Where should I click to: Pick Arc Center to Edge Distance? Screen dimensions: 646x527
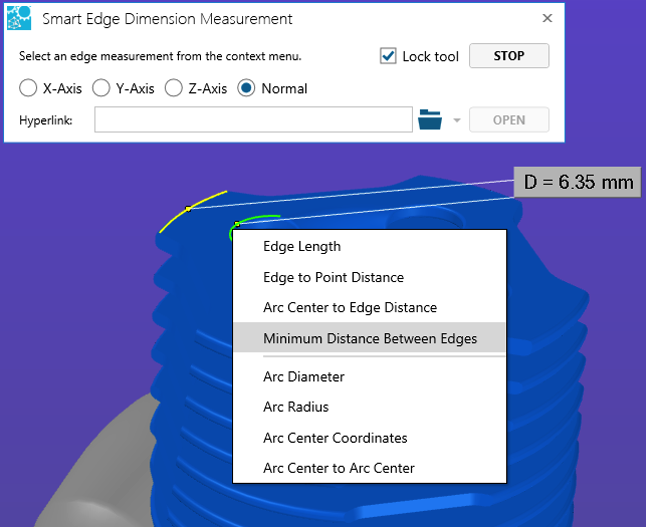pos(349,307)
